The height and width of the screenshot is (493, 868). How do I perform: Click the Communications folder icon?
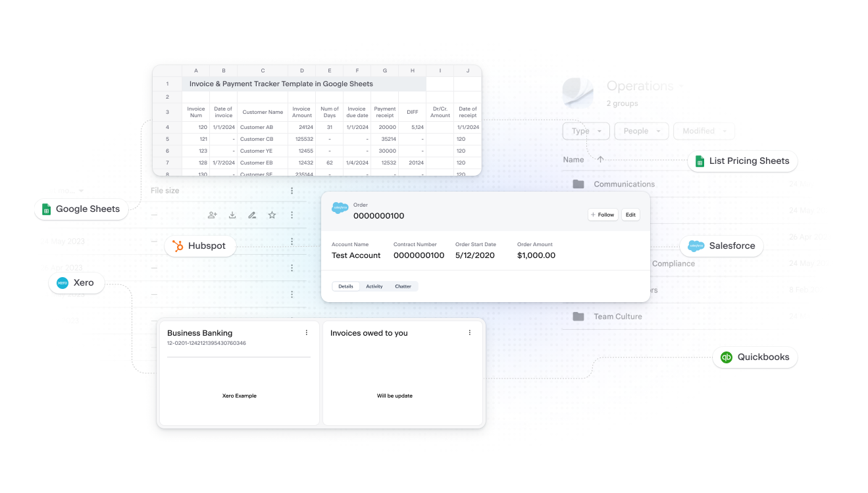pos(578,184)
